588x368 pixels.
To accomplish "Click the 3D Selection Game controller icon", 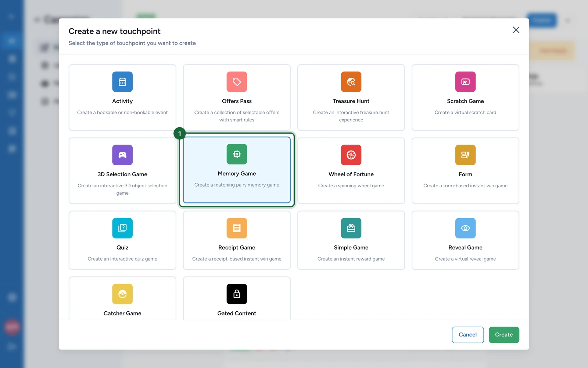I will click(x=122, y=155).
